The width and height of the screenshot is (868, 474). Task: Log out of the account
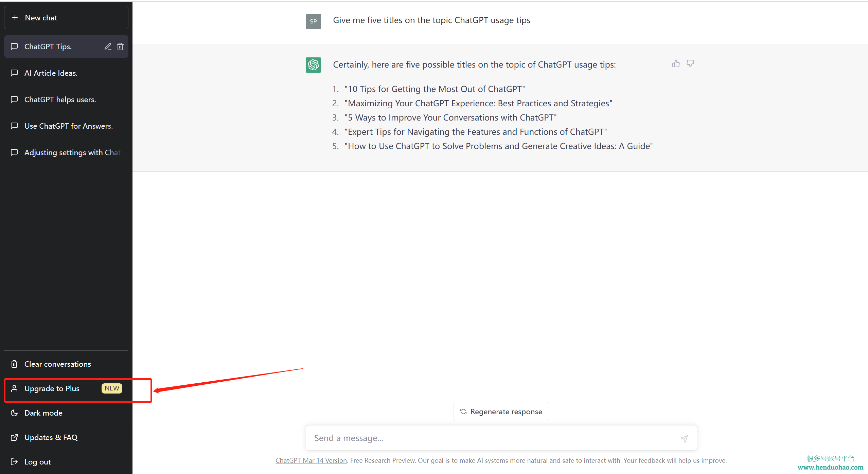click(66, 462)
